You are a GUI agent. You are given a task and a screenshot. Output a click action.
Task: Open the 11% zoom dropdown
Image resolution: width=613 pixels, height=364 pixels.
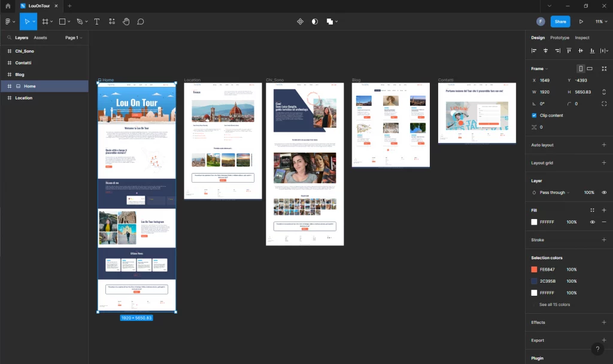click(x=600, y=22)
